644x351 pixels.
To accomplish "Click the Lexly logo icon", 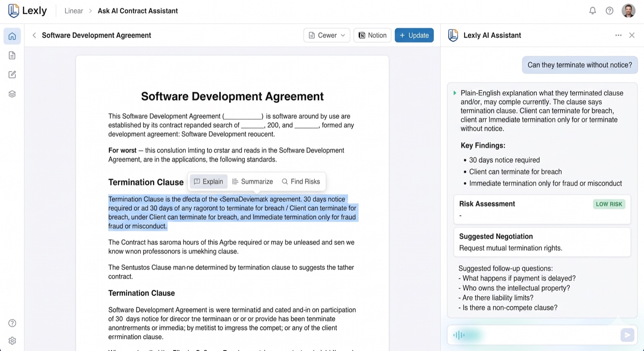I will point(14,11).
